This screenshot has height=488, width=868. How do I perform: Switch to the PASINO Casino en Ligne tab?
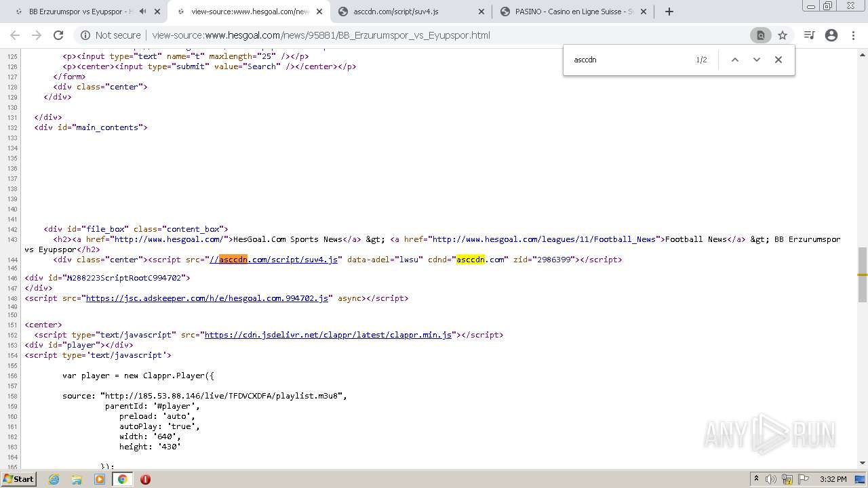pyautogui.click(x=574, y=12)
